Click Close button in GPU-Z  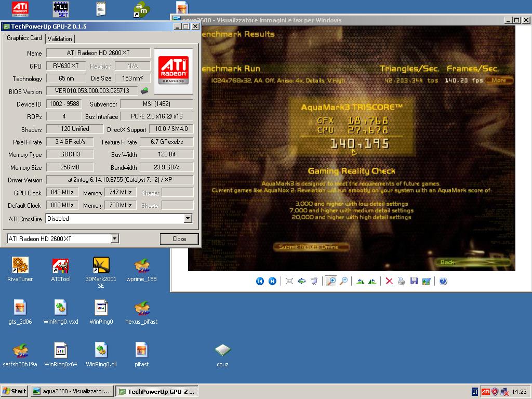point(179,239)
